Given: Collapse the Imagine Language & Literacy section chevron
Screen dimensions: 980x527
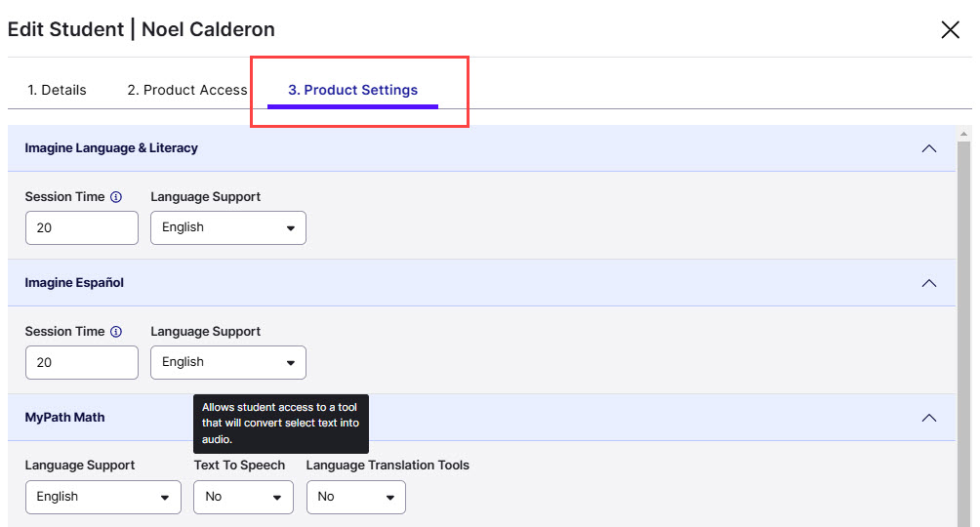Looking at the screenshot, I should point(928,148).
